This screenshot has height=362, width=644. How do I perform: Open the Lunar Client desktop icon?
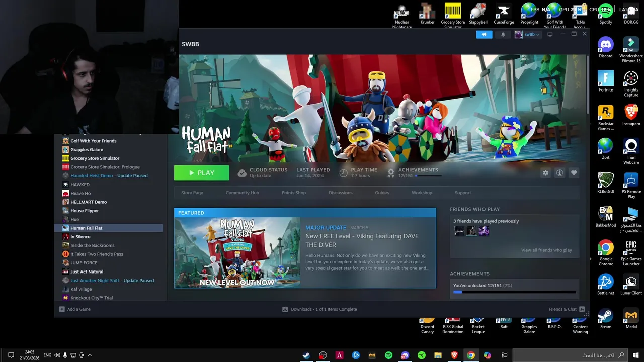pyautogui.click(x=631, y=285)
